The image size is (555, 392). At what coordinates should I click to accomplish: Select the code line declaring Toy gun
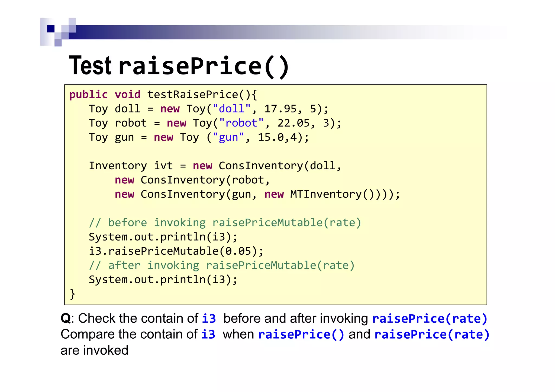[x=199, y=137]
